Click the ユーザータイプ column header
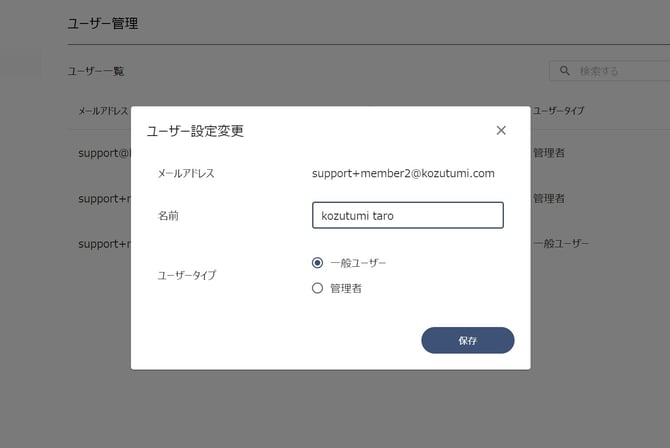The width and height of the screenshot is (670, 448). pos(558,111)
